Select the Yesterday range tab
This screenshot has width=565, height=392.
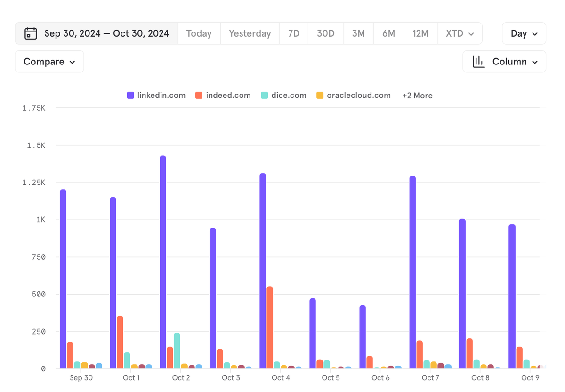(x=250, y=33)
